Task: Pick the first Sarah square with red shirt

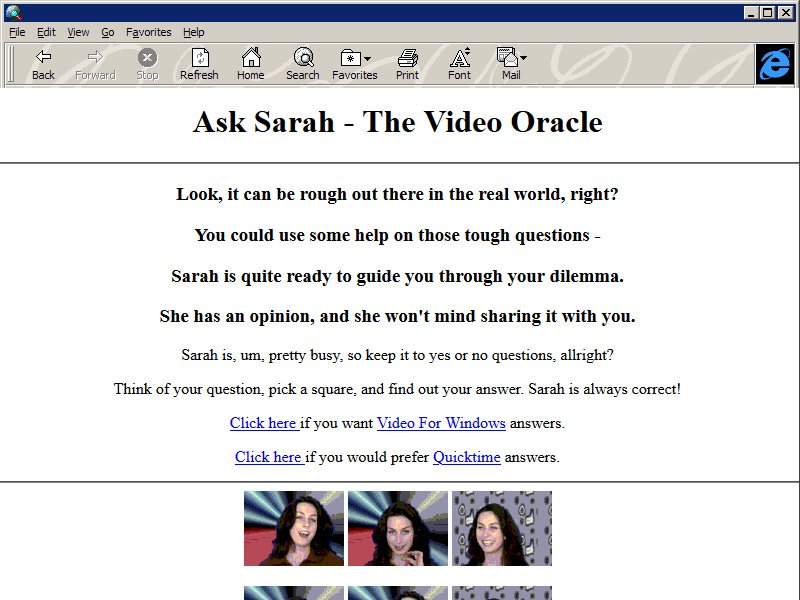Action: (294, 528)
